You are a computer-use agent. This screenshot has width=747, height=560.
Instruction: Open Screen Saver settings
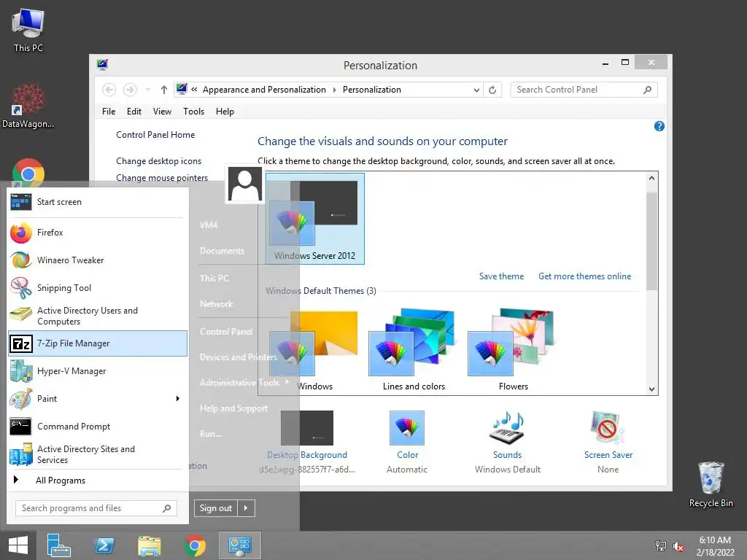pyautogui.click(x=608, y=441)
